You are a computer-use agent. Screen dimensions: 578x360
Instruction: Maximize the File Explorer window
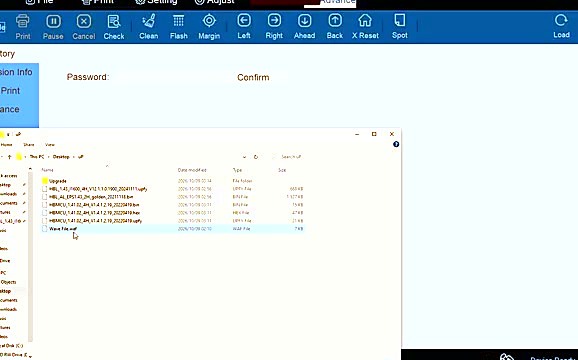[374, 134]
